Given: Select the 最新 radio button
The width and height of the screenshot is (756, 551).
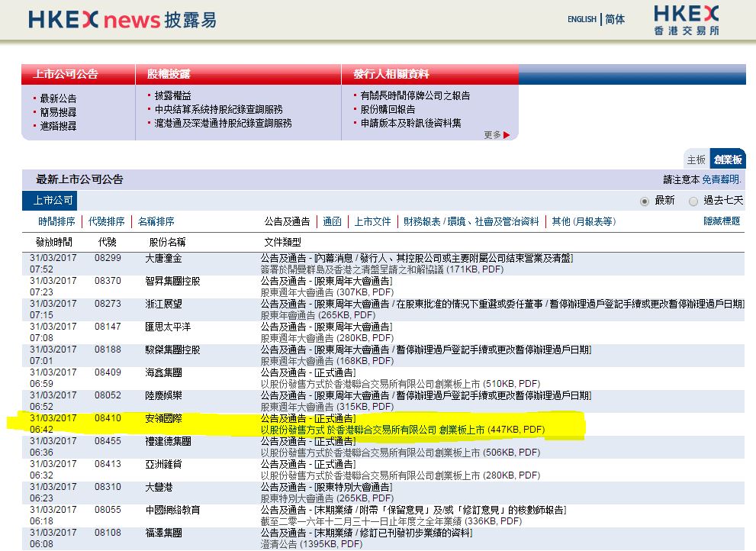Looking at the screenshot, I should click(x=644, y=201).
